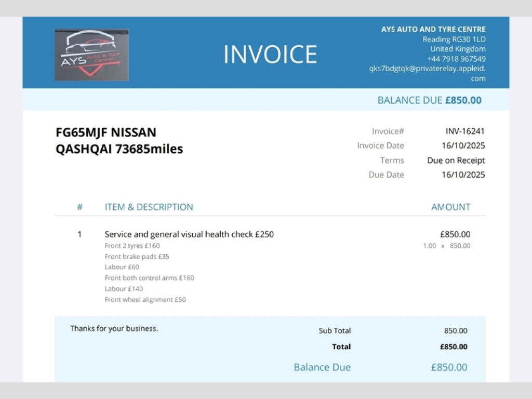Click the FG65MJF NISSAN vehicle heading
This screenshot has width=532, height=399.
click(x=106, y=132)
